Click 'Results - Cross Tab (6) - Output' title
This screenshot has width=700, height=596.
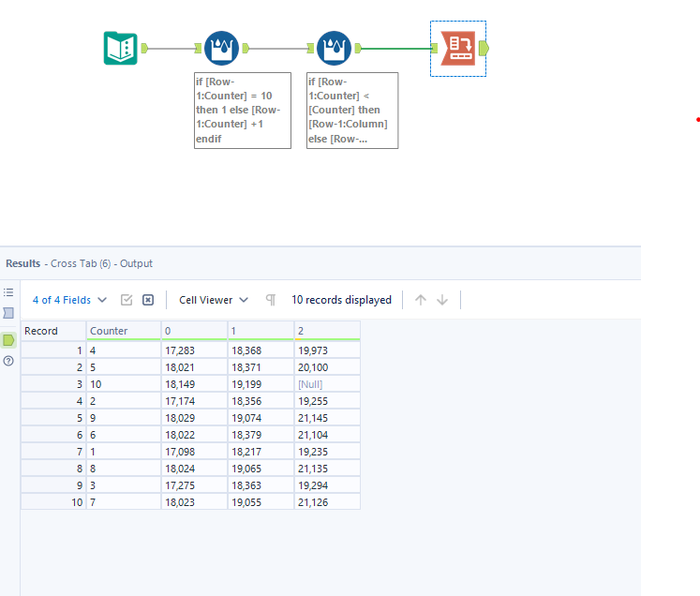point(79,263)
